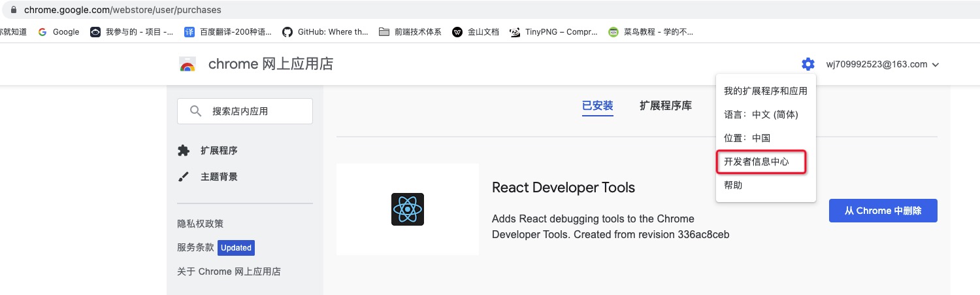The image size is (980, 295).
Task: Expand the account email dropdown
Action: pyautogui.click(x=883, y=64)
